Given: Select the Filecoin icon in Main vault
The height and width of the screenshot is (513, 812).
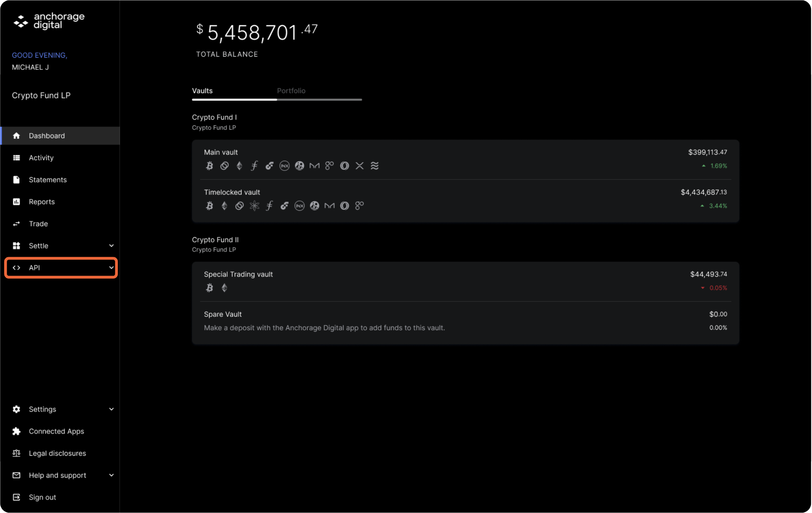Looking at the screenshot, I should tap(254, 165).
